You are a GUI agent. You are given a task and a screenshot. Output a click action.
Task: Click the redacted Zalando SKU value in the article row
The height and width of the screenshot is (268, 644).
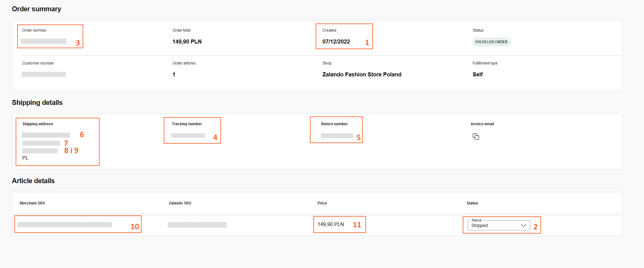point(197,225)
